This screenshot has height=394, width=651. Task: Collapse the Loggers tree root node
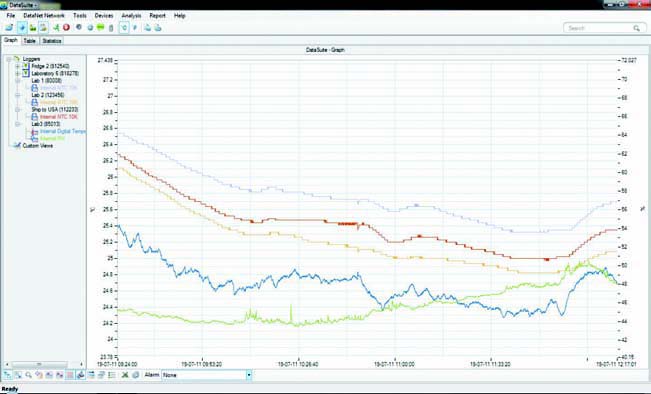(x=9, y=59)
